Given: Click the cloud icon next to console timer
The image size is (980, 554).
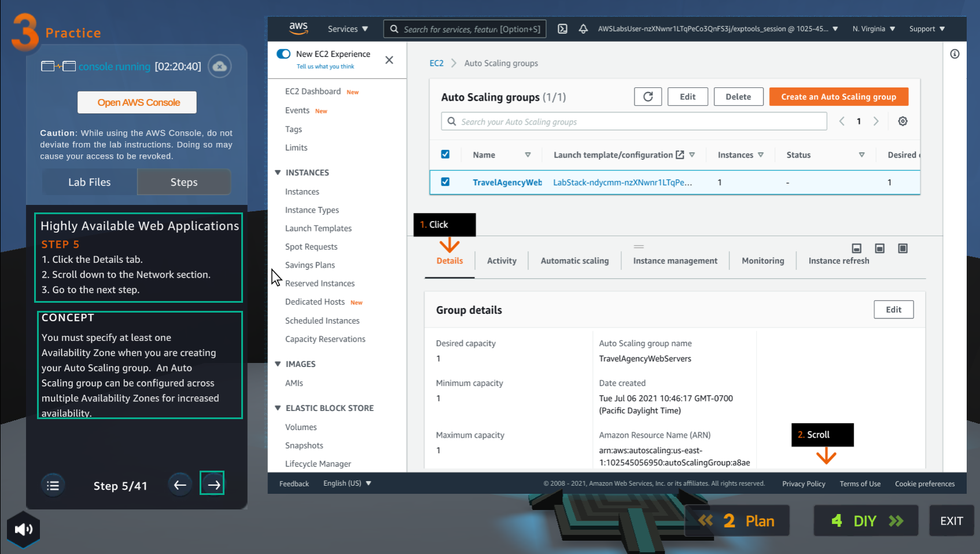Looking at the screenshot, I should (219, 67).
